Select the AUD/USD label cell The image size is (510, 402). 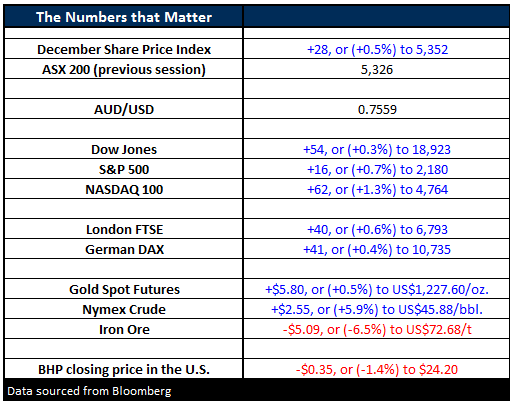coord(124,109)
